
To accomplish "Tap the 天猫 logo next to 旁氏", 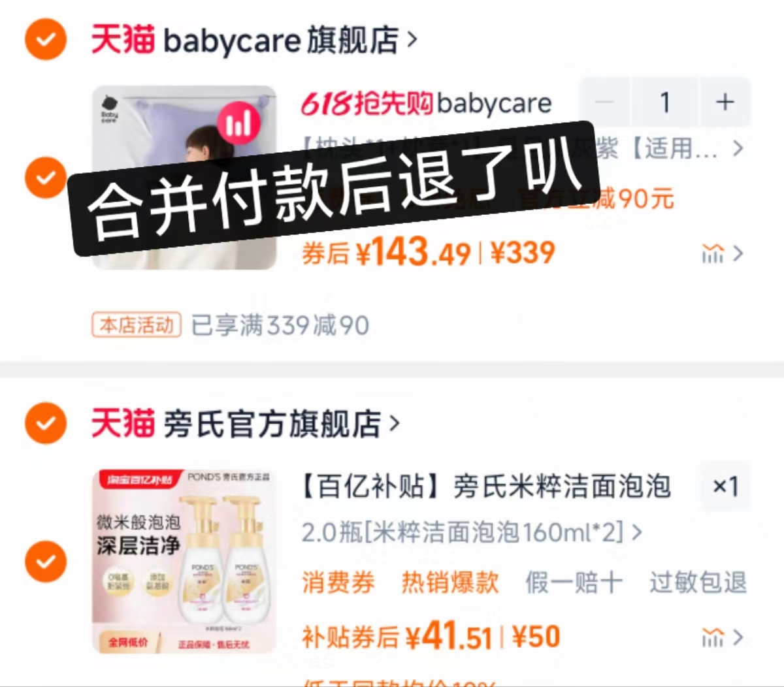I will [x=123, y=423].
